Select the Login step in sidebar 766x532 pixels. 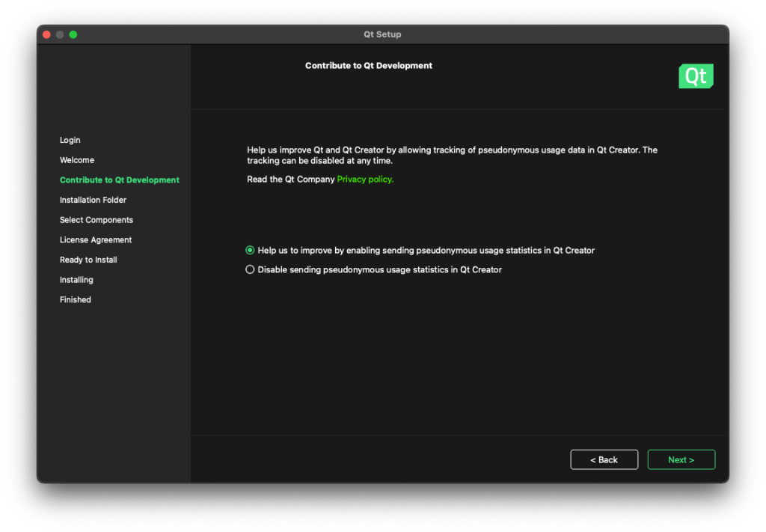pos(70,140)
